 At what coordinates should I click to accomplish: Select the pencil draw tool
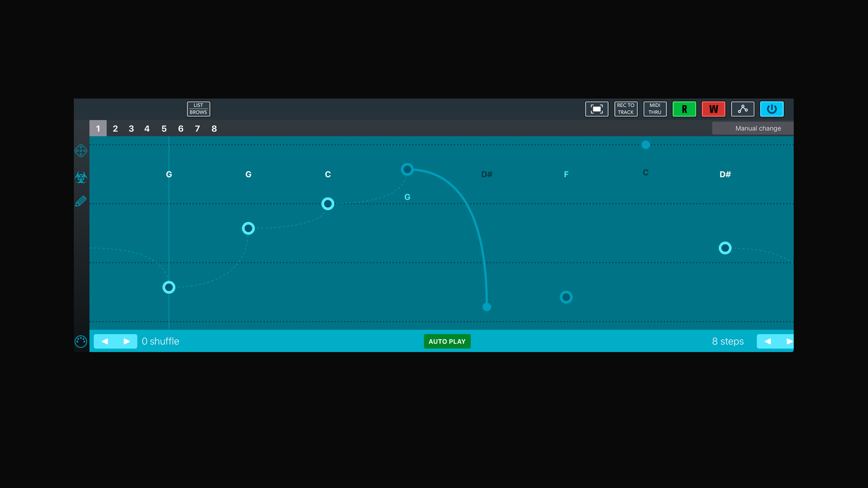(81, 201)
